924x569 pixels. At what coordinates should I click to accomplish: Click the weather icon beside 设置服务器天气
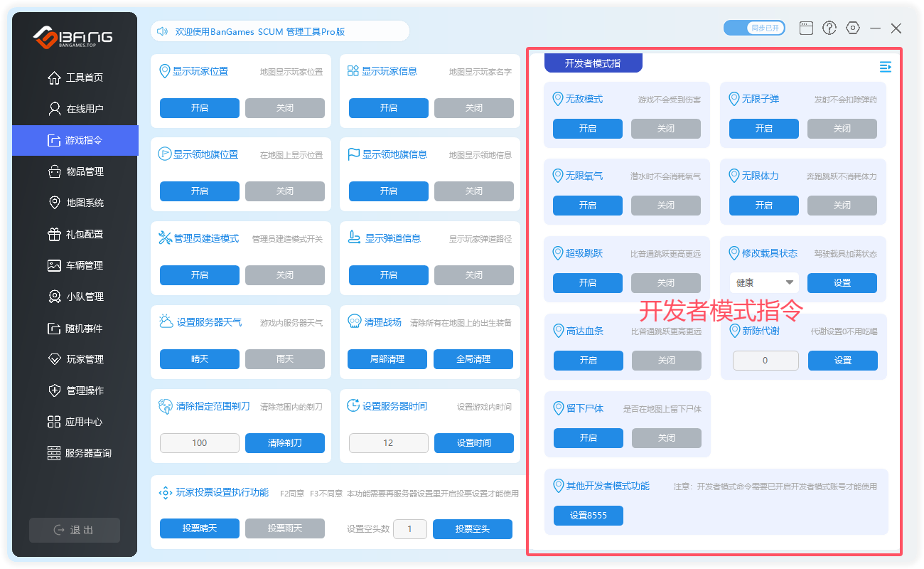point(166,321)
